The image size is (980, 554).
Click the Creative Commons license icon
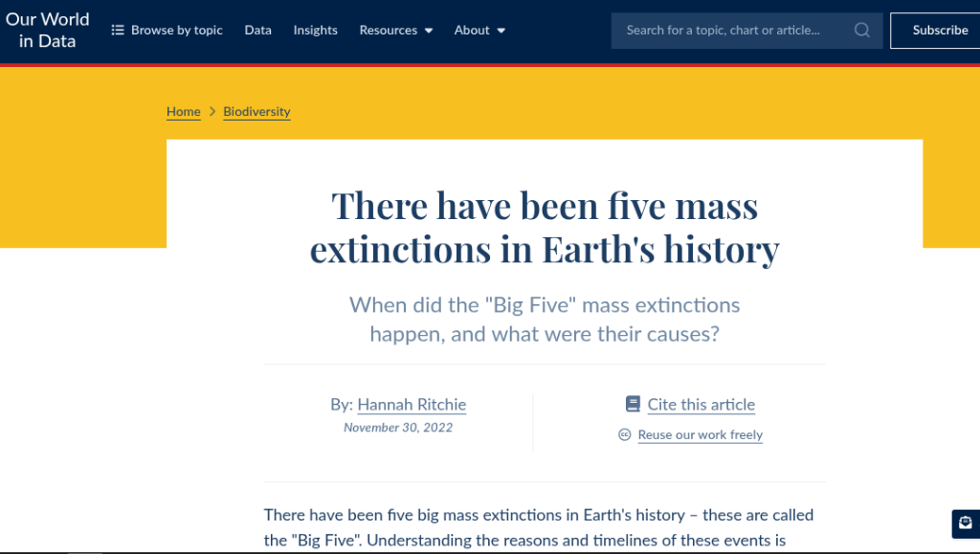tap(624, 434)
